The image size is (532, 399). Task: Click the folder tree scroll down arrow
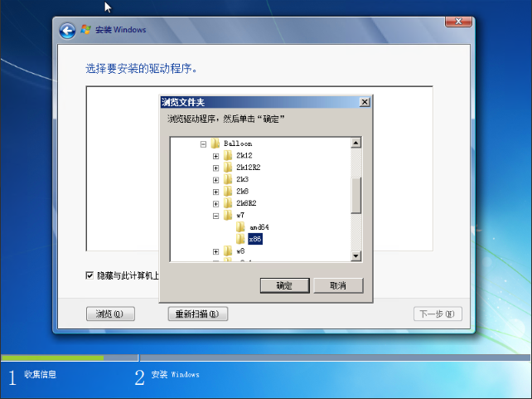point(355,255)
